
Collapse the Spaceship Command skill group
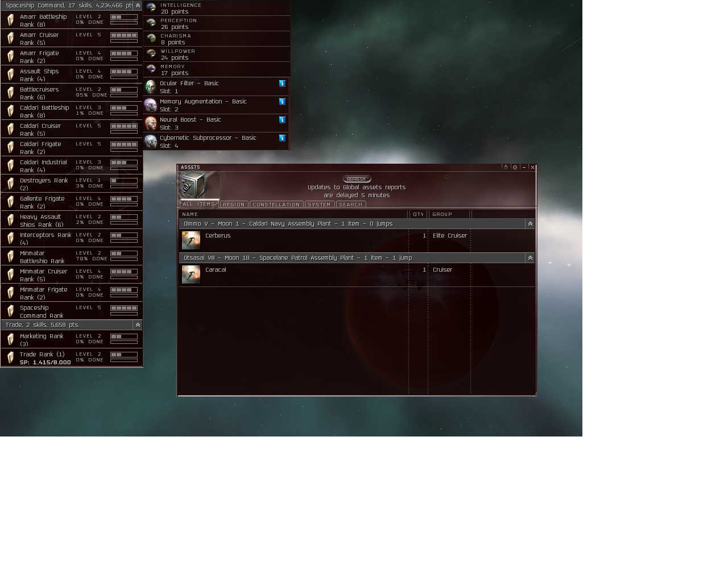138,5
